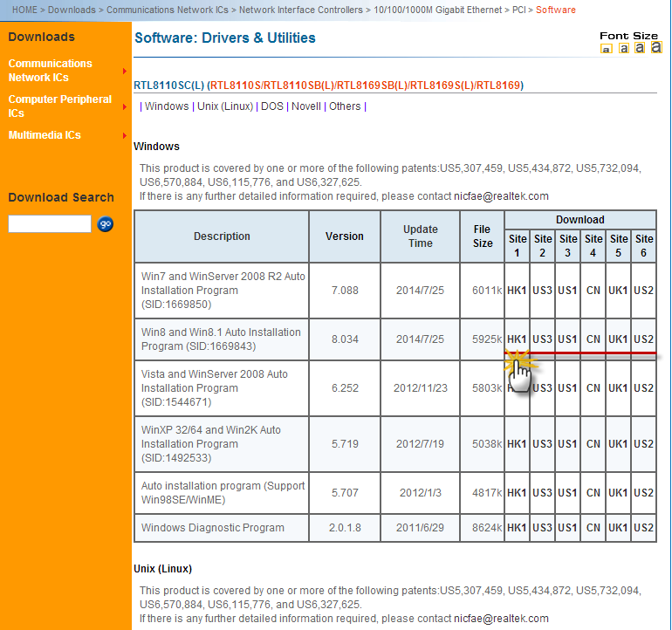Download Win8 driver from CN site
The width and height of the screenshot is (672, 630).
(x=593, y=339)
